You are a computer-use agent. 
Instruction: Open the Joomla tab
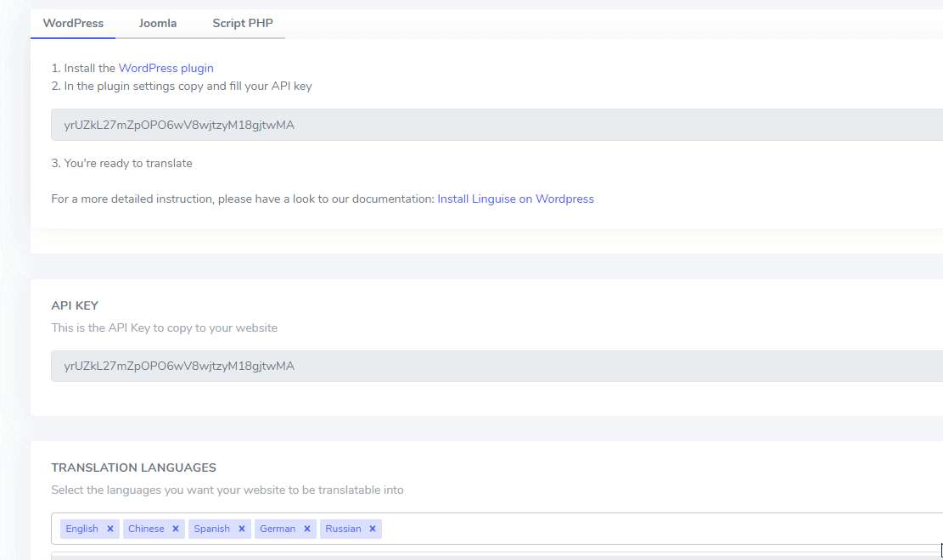pos(158,24)
